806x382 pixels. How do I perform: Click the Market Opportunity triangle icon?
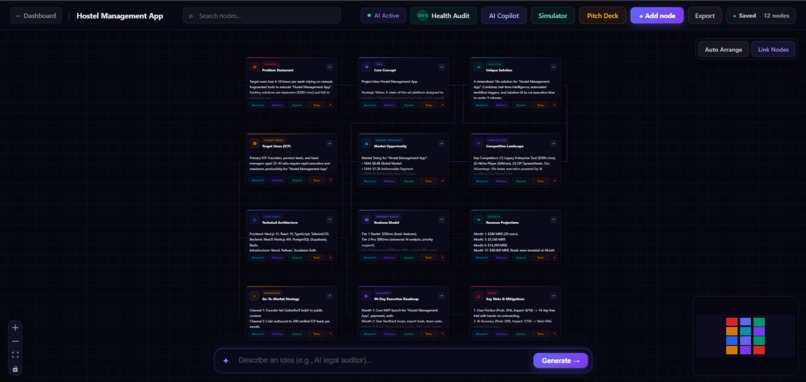367,143
